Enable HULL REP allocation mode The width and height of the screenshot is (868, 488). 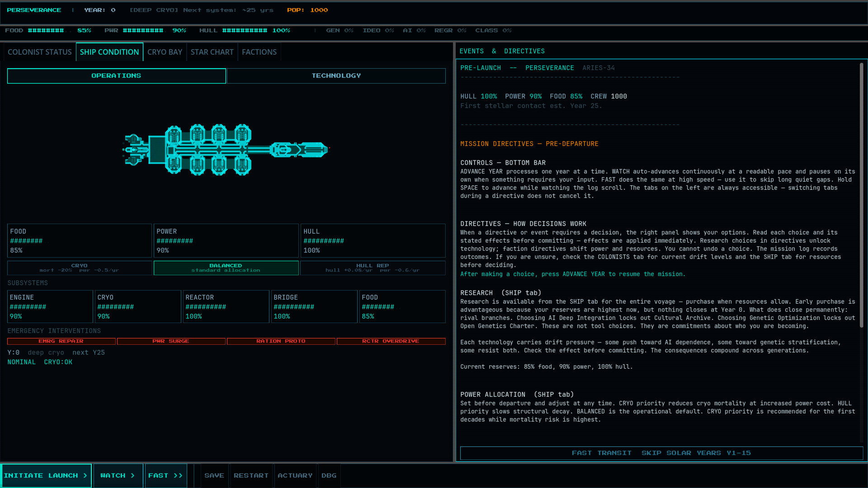(372, 267)
